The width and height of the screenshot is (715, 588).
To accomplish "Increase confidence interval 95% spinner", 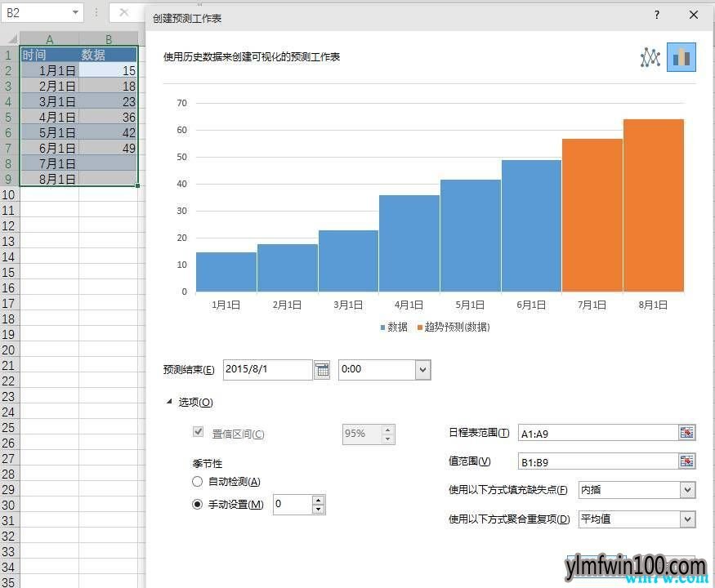I will tap(387, 430).
